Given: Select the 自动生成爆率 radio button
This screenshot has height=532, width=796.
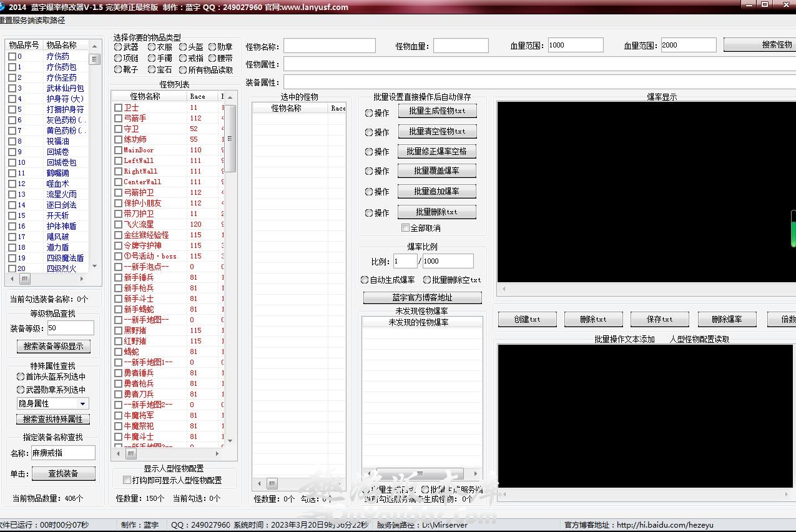Looking at the screenshot, I should pyautogui.click(x=365, y=280).
